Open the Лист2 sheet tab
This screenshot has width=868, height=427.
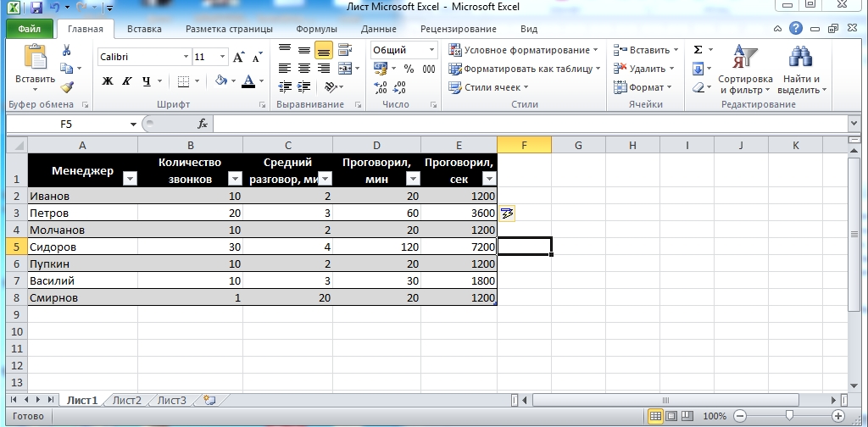point(127,400)
